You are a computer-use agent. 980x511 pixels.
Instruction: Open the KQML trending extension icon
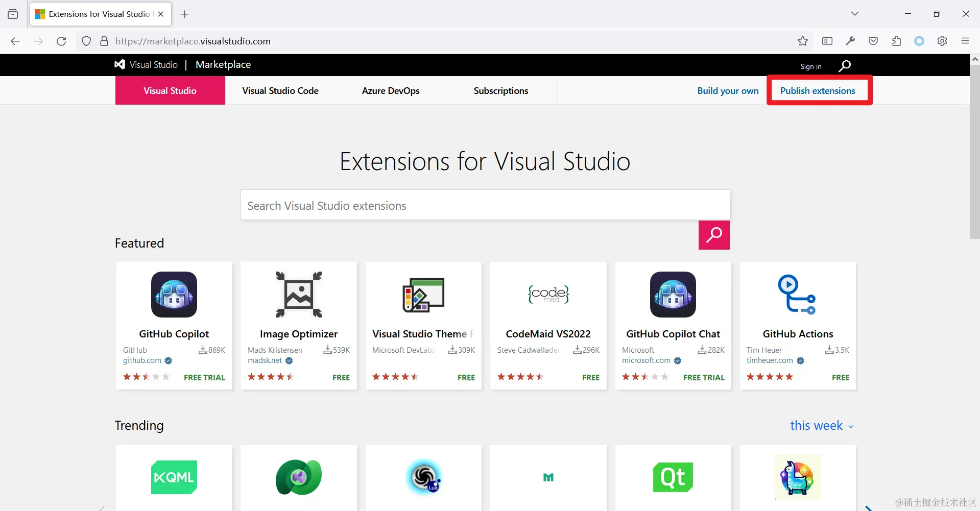point(174,477)
